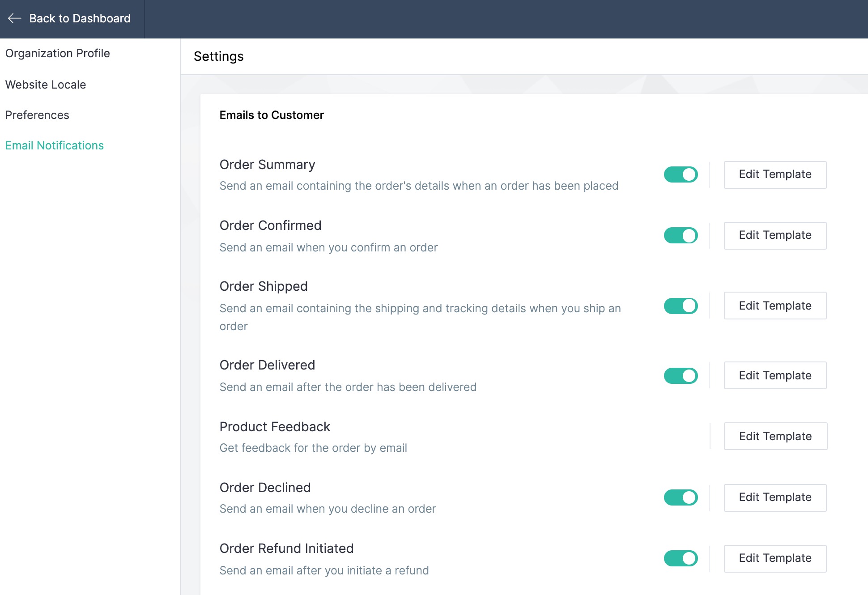
Task: Toggle the Order Shipped notification switch
Action: [x=681, y=306]
